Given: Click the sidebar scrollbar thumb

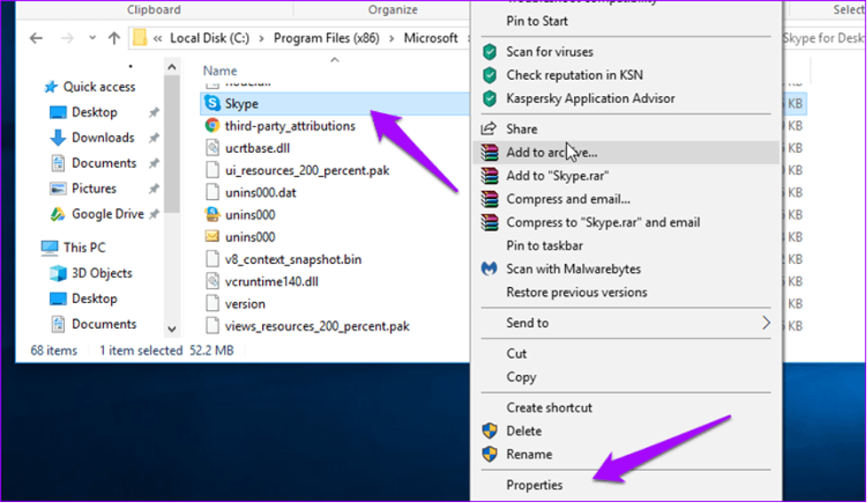Looking at the screenshot, I should pyautogui.click(x=171, y=145).
